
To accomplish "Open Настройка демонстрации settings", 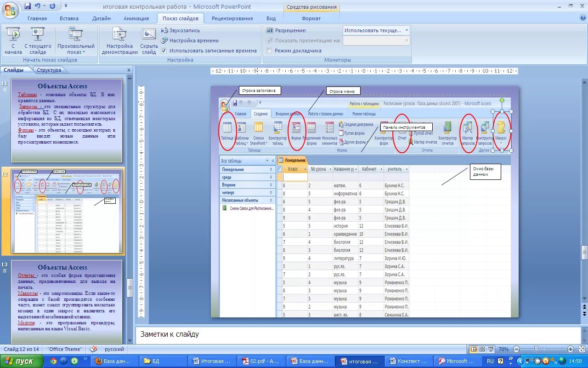I will pyautogui.click(x=120, y=41).
